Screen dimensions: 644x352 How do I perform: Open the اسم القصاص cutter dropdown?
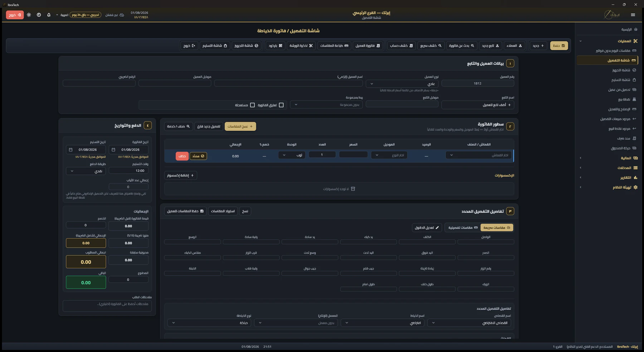469,323
